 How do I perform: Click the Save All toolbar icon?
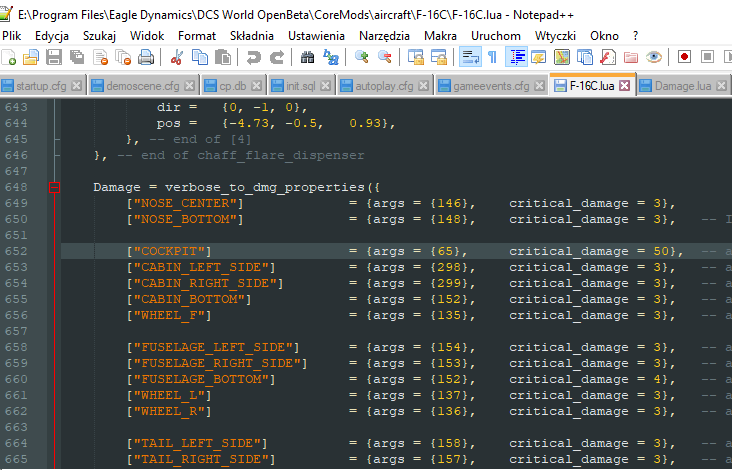point(77,57)
